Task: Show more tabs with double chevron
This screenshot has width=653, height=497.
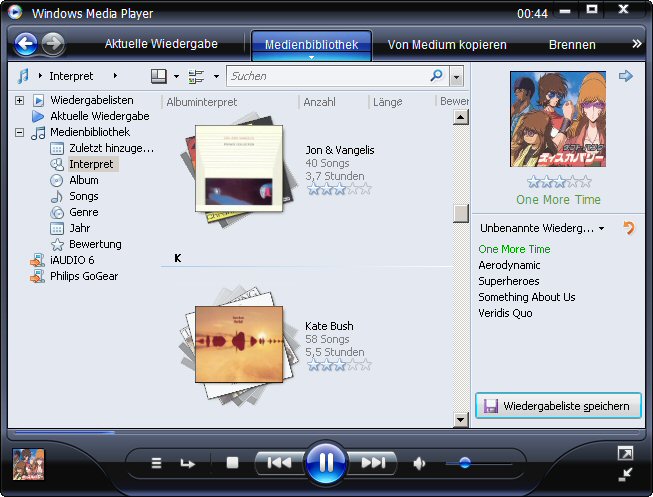Action: [637, 44]
